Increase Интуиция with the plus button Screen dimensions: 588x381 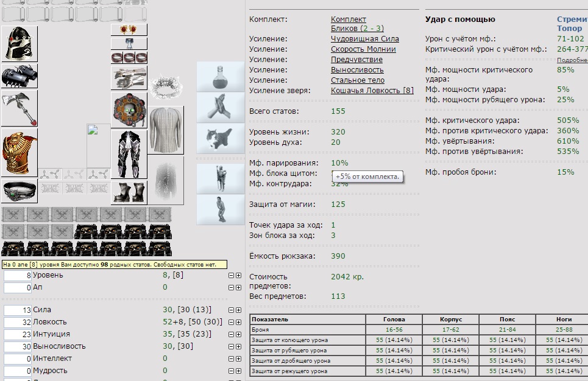pyautogui.click(x=238, y=335)
